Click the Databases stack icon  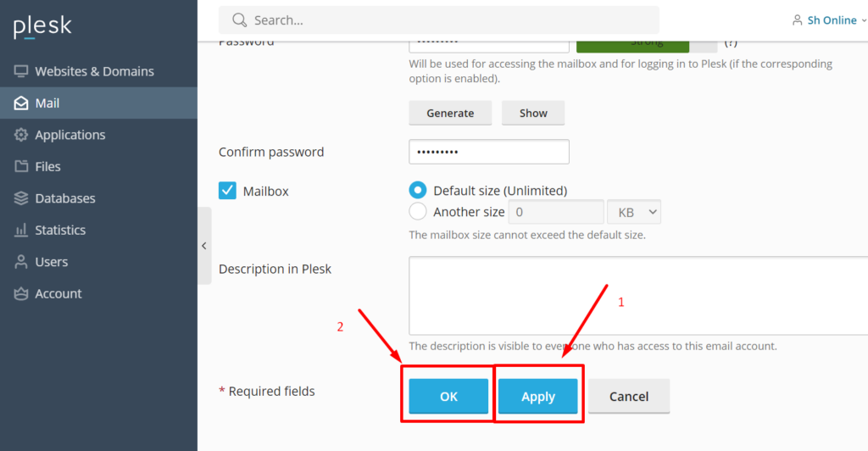point(21,198)
